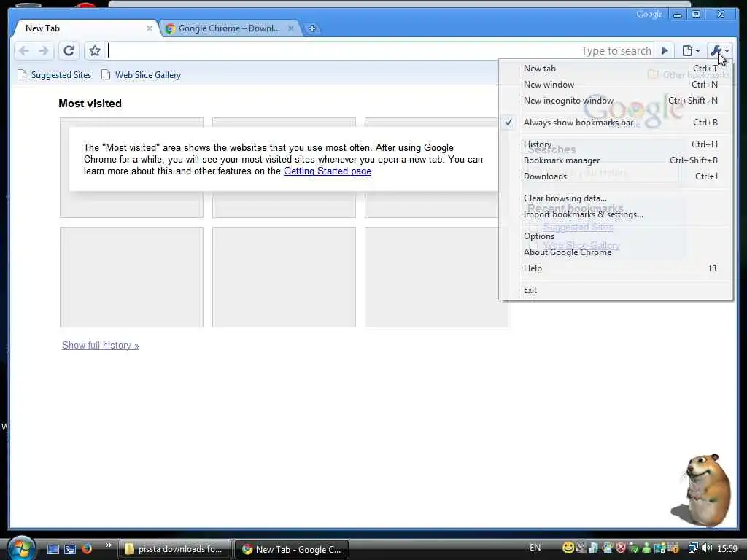Image resolution: width=747 pixels, height=560 pixels.
Task: Click the network tray icon
Action: click(693, 548)
